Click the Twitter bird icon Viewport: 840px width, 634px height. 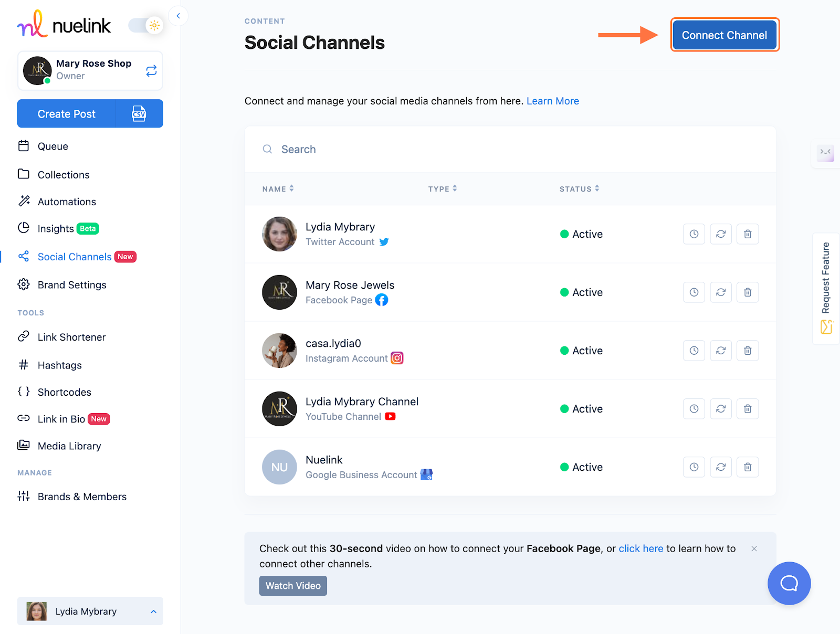(x=384, y=242)
